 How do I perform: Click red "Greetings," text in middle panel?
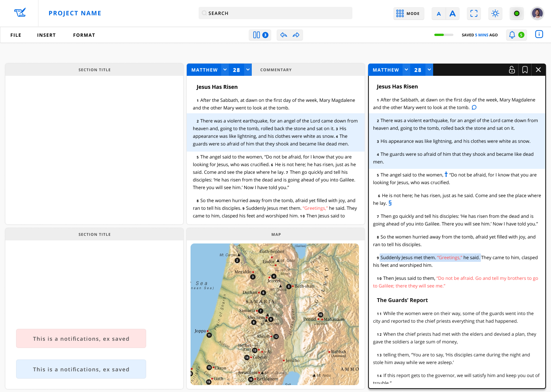point(315,208)
